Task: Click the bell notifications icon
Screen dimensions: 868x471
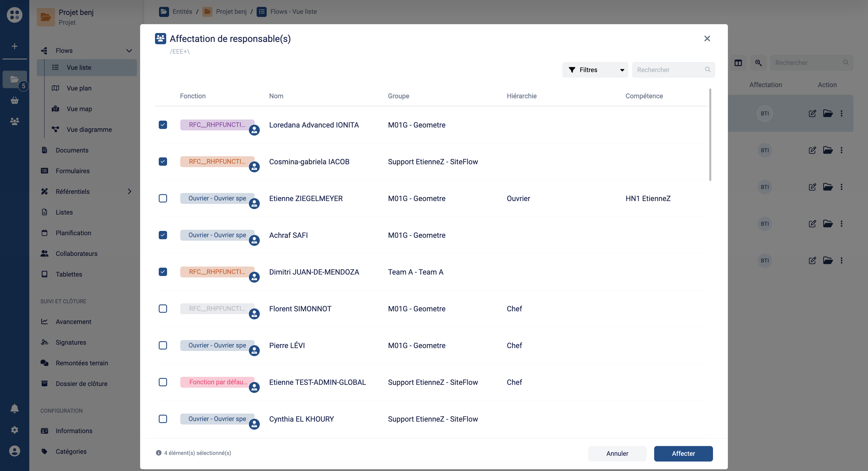Action: coord(14,409)
